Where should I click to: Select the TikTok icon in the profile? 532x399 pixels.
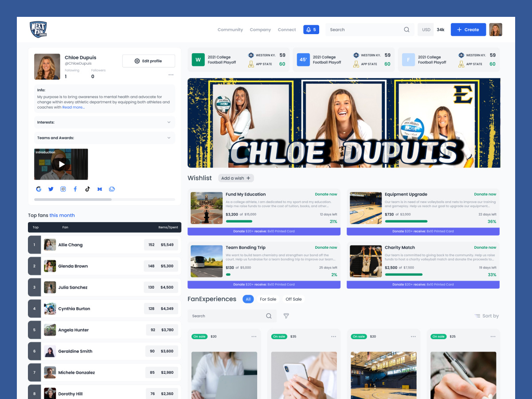coord(87,188)
